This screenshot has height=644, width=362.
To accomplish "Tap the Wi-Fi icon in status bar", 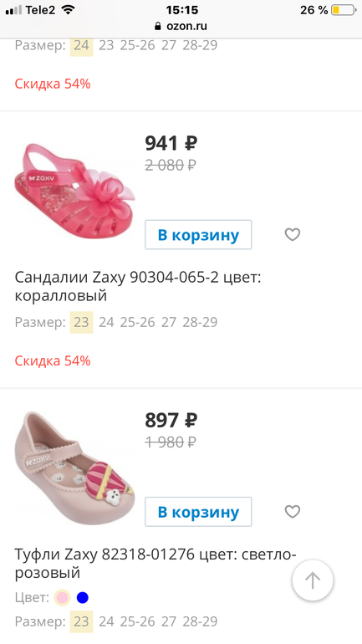I will click(68, 10).
